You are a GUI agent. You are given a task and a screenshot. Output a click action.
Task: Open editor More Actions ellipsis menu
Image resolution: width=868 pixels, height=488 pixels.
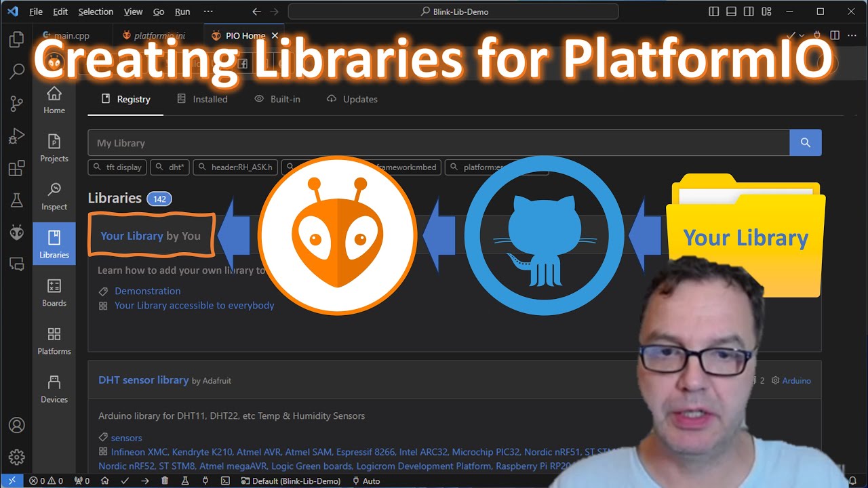(x=852, y=35)
